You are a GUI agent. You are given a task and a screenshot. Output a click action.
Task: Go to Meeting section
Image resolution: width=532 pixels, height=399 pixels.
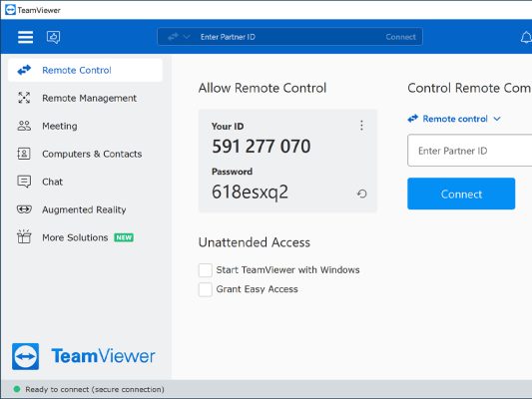coord(85,126)
